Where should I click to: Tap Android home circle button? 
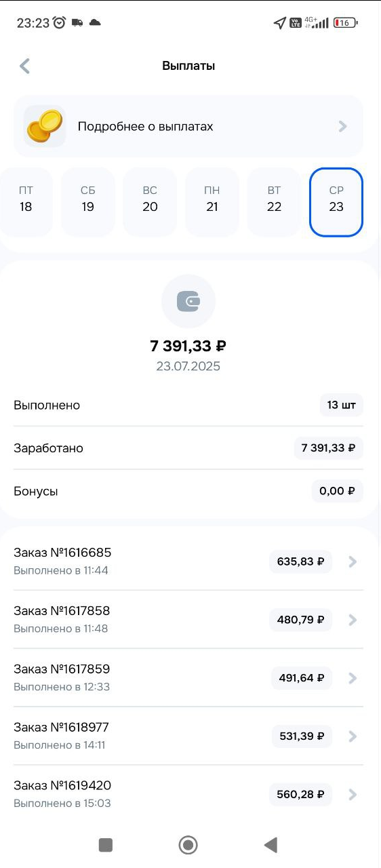[188, 844]
